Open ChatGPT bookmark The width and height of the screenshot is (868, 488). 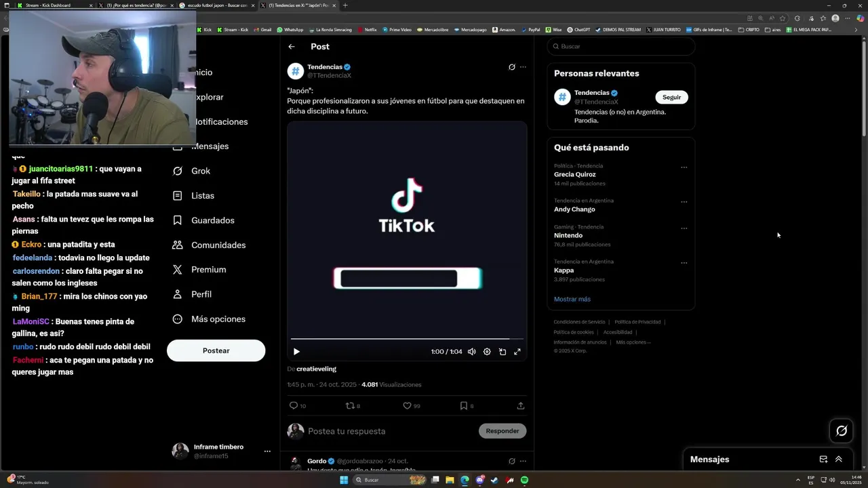pos(578,30)
